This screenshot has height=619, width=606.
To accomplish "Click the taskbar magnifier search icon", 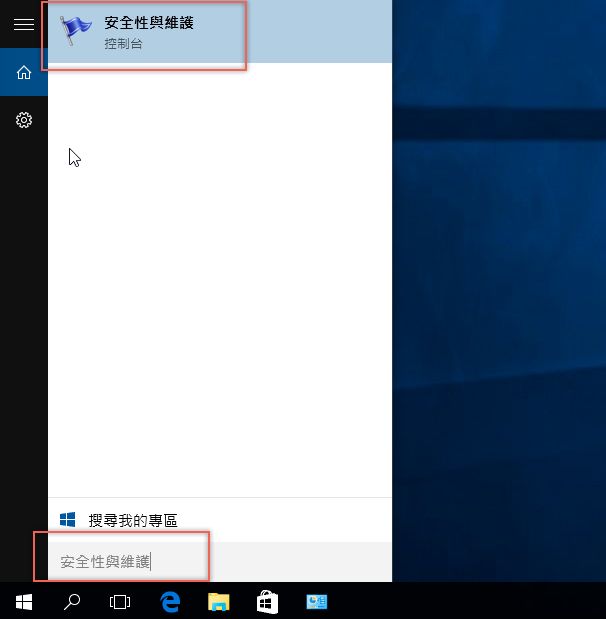I will coord(72,601).
